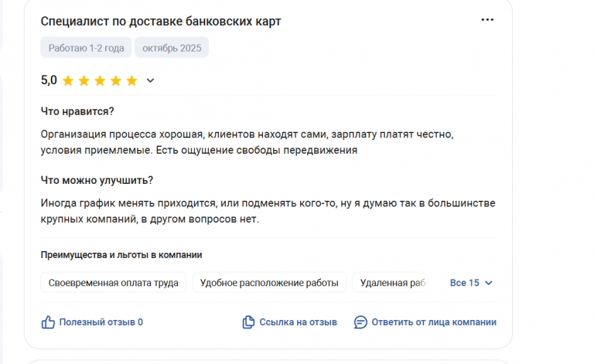Click the 5,0 rating score
This screenshot has width=594, height=364.
49,80
